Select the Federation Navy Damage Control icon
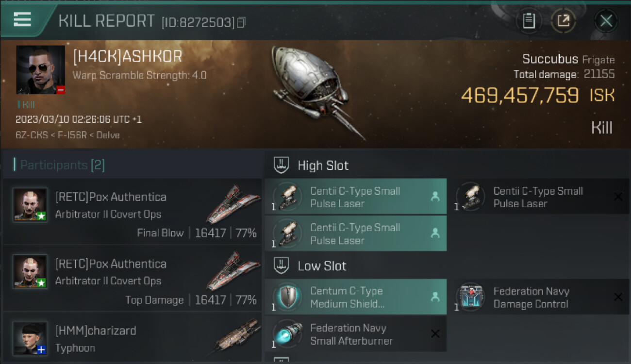631x364 pixels. pyautogui.click(x=470, y=297)
